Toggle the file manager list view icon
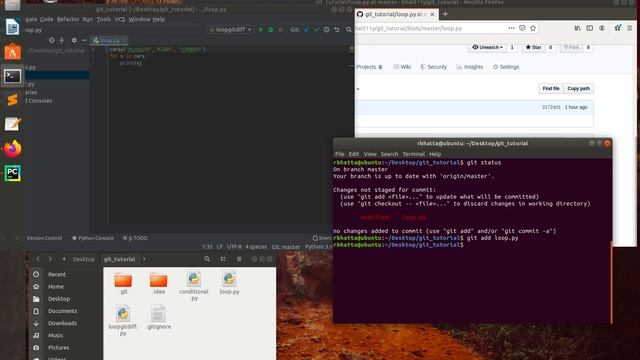 tap(223, 259)
